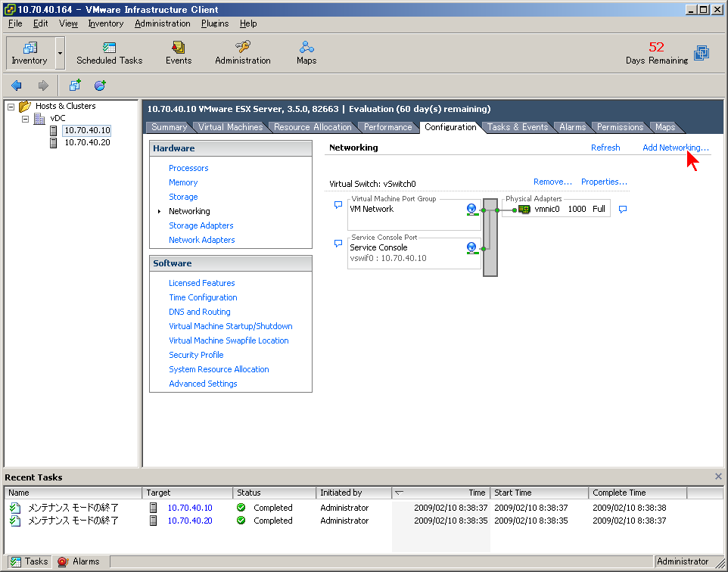Click the Name column header in Recent Tasks
This screenshot has width=728, height=572.
pyautogui.click(x=73, y=493)
